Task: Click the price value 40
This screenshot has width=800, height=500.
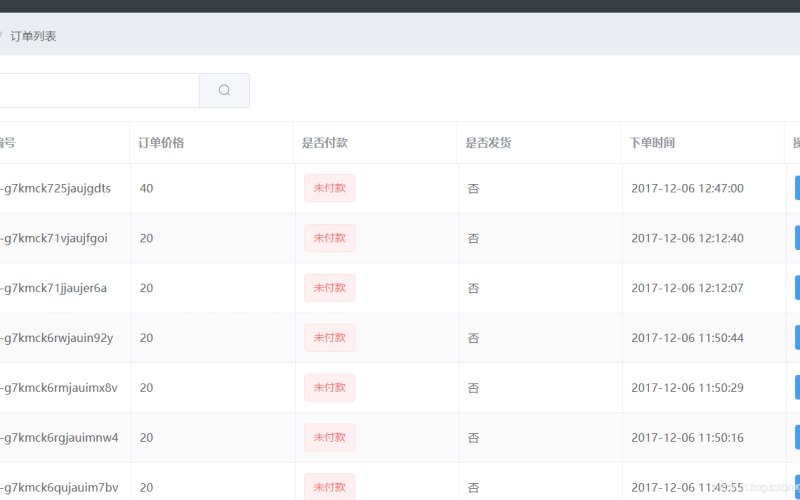Action: coord(146,188)
